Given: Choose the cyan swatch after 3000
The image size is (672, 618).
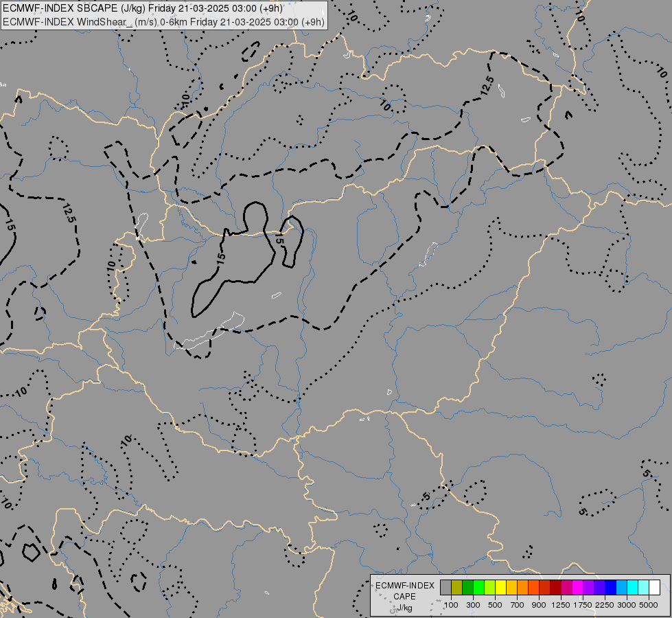Looking at the screenshot, I should coord(632,588).
